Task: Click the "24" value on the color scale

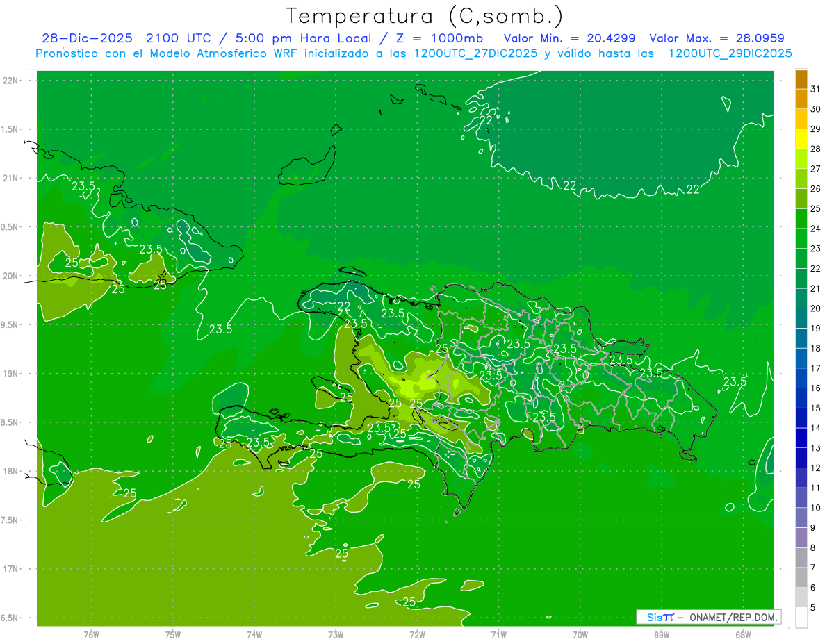Action: click(x=816, y=229)
